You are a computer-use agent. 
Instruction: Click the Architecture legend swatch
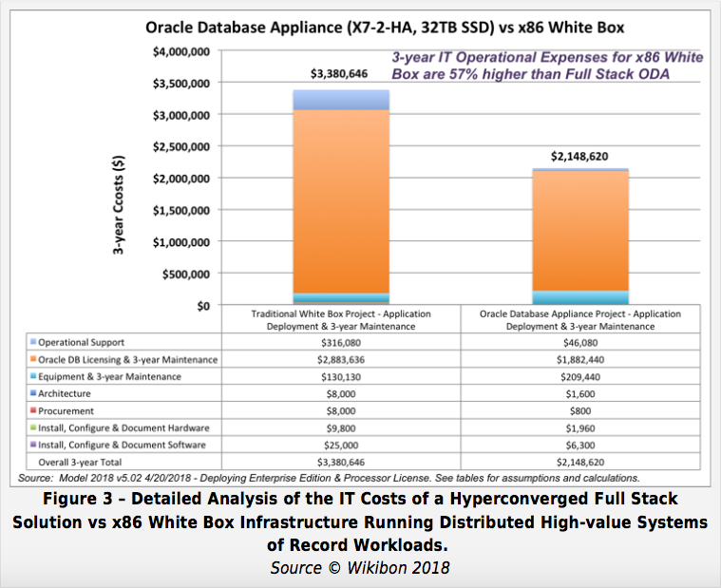click(x=33, y=392)
